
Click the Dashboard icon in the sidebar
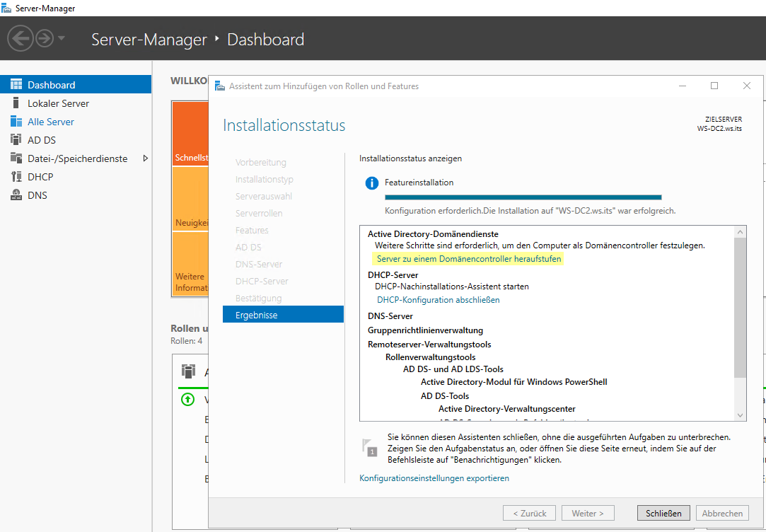coord(16,84)
